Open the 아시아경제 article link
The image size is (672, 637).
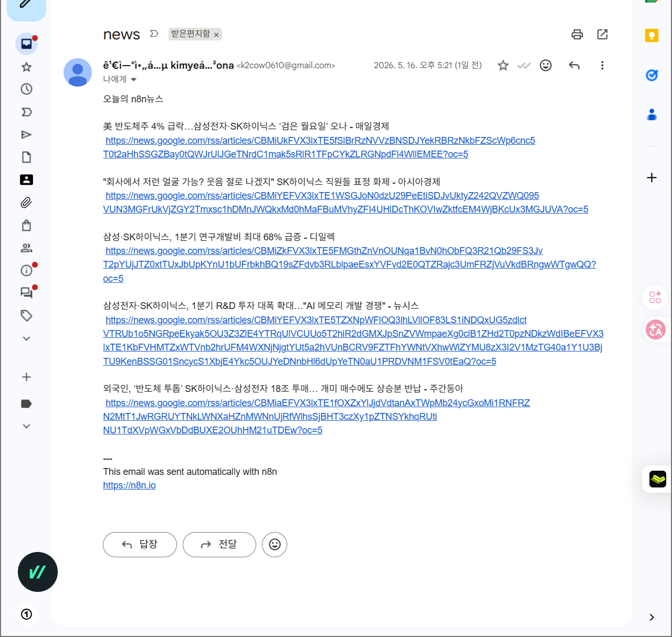tap(345, 203)
